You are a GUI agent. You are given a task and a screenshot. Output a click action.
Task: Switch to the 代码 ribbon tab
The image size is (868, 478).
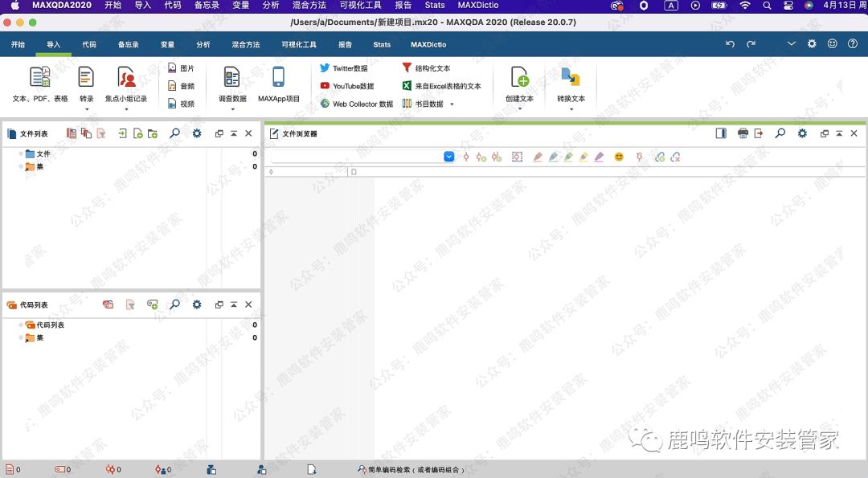pos(89,44)
